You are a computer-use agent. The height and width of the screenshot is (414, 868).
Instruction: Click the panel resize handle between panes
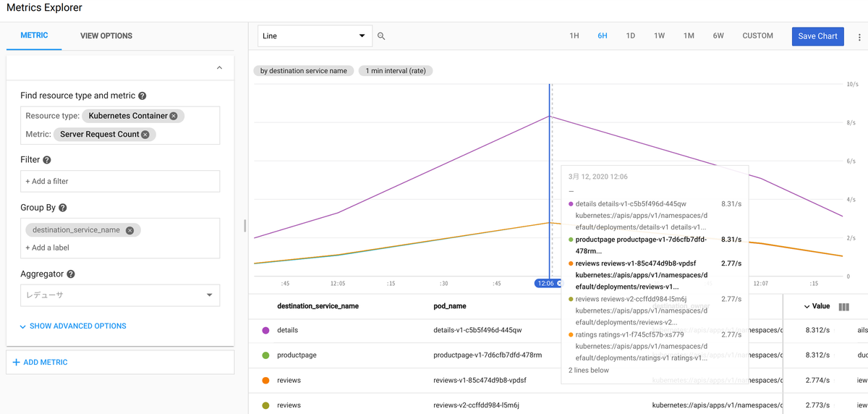pos(245,226)
